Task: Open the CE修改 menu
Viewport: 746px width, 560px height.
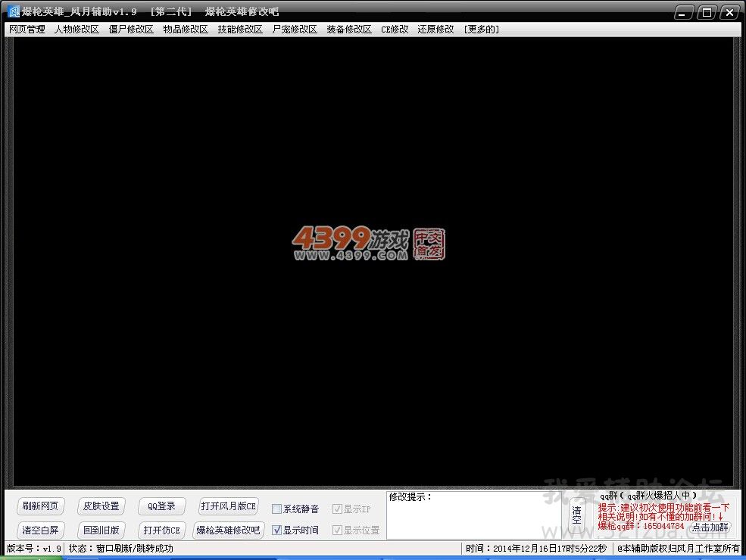Action: click(x=395, y=30)
